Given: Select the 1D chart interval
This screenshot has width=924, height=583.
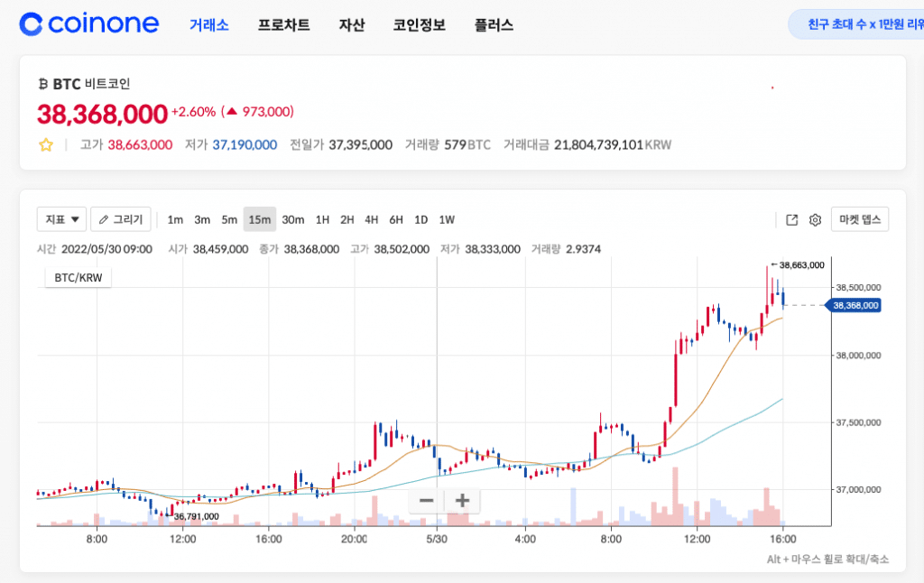Looking at the screenshot, I should 420,220.
